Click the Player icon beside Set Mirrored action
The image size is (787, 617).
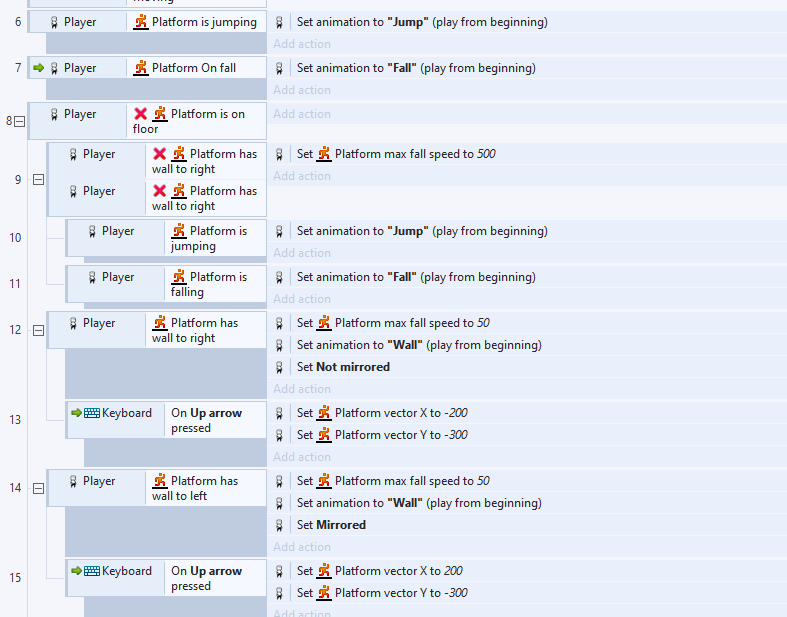(280, 525)
